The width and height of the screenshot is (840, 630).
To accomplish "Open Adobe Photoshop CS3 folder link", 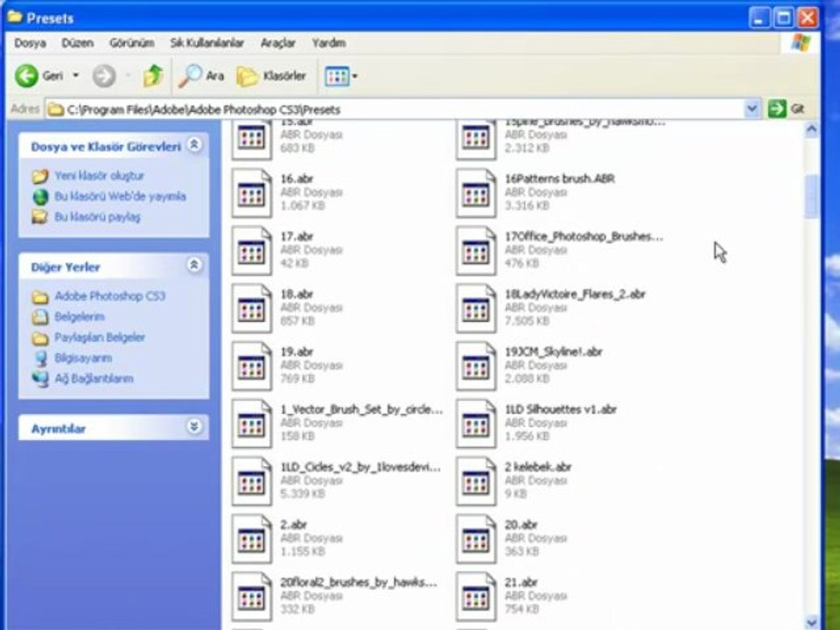I will point(110,296).
